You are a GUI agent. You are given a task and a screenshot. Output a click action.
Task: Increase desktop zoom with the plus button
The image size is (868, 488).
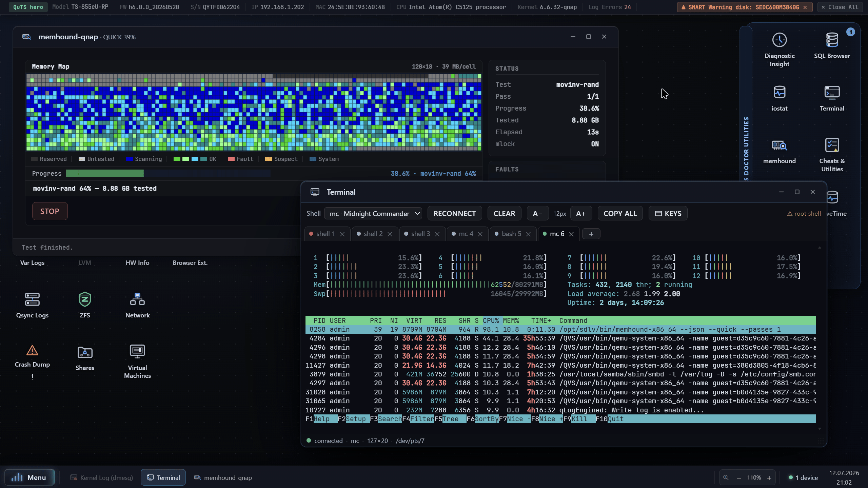(x=769, y=477)
